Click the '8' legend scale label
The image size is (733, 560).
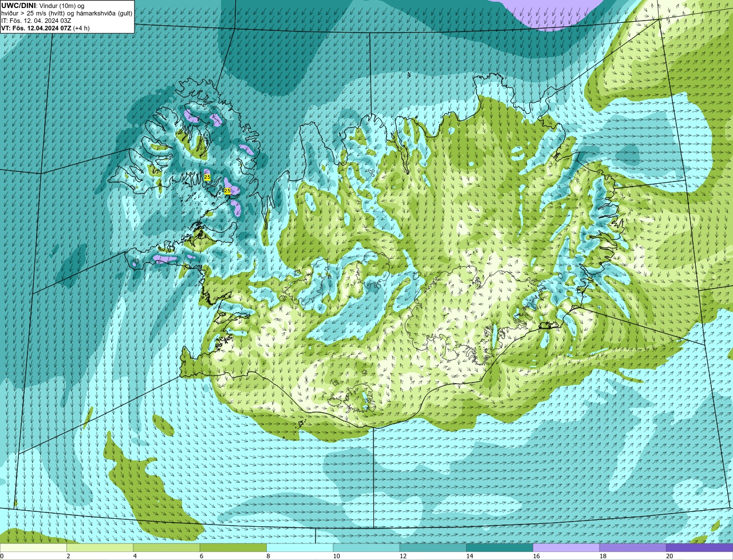click(x=267, y=556)
